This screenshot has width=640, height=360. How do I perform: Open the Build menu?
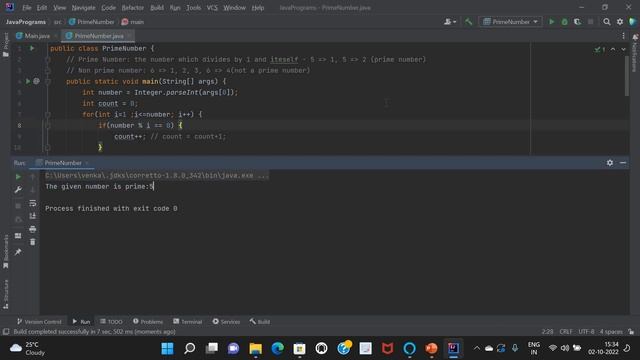point(157,8)
